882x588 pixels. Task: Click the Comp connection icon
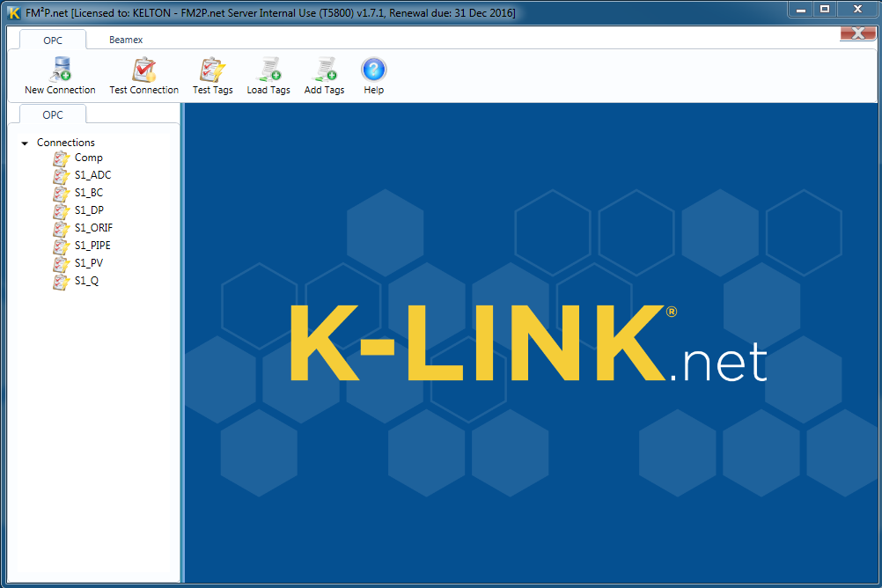tap(62, 158)
